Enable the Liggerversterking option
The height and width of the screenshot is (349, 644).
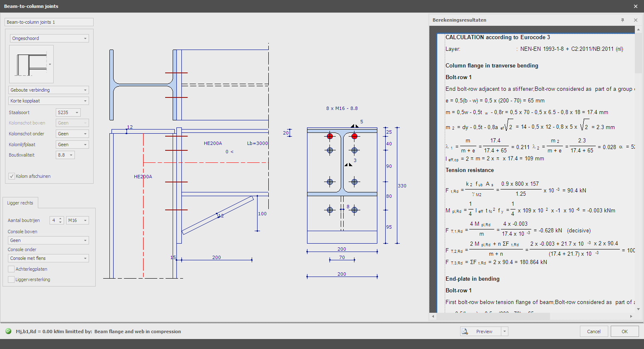click(12, 279)
